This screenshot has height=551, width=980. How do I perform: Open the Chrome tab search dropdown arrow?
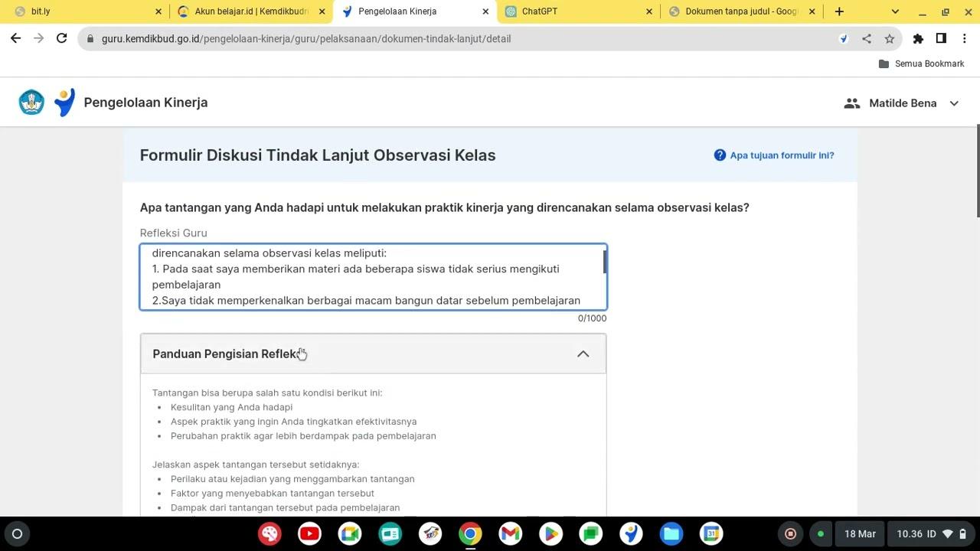(895, 11)
